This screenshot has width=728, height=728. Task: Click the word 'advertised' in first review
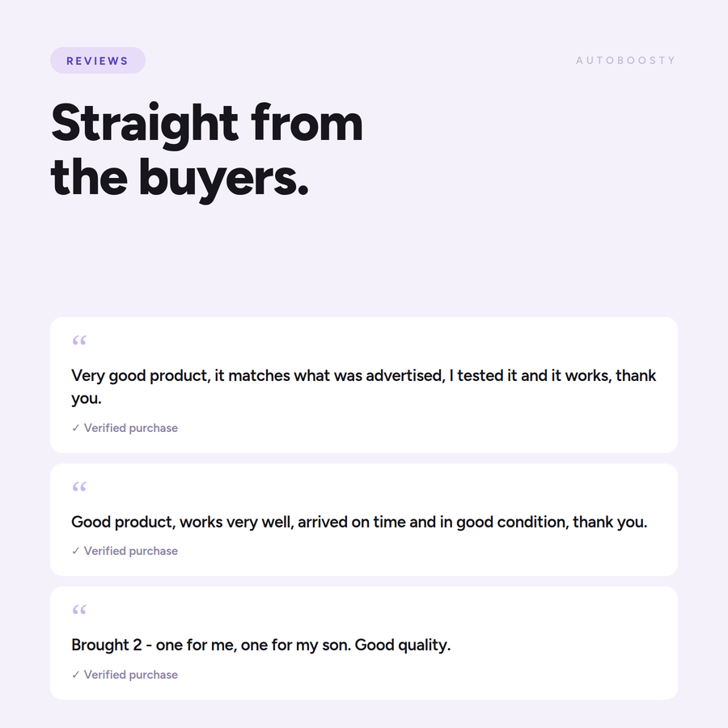coord(405,375)
